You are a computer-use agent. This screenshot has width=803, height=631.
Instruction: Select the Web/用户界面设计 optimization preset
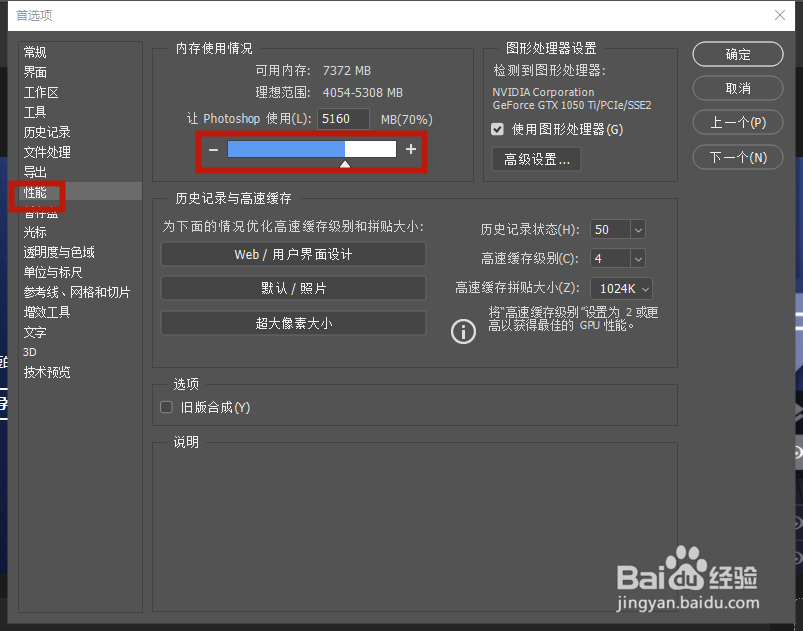(x=292, y=254)
